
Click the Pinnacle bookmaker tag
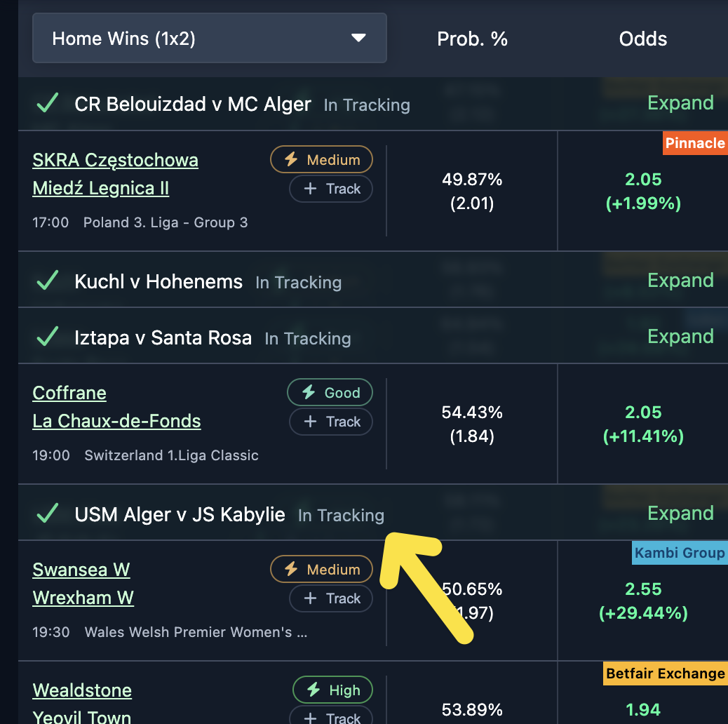pos(694,143)
